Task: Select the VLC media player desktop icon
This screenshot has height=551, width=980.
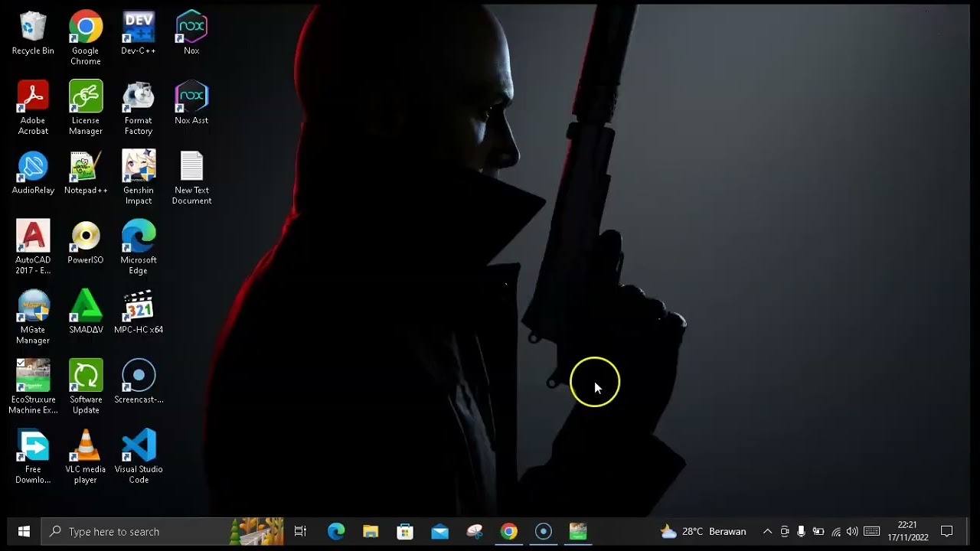Action: [86, 456]
